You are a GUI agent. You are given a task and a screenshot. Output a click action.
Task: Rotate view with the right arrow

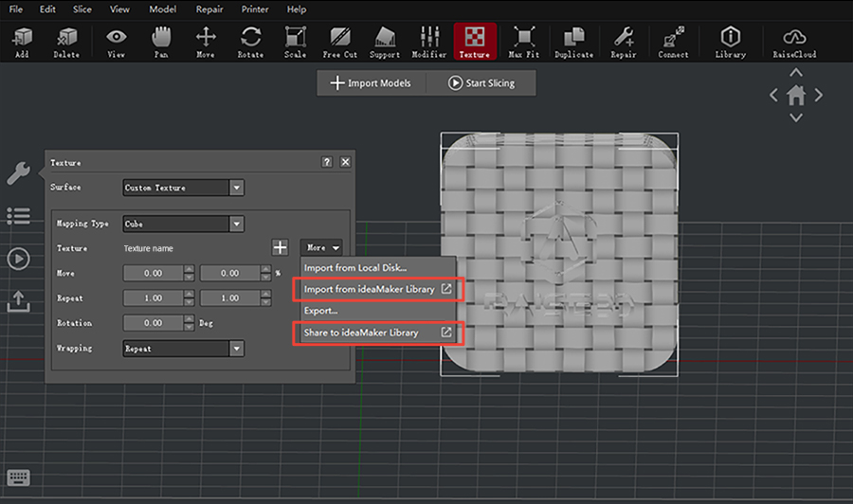(x=818, y=96)
